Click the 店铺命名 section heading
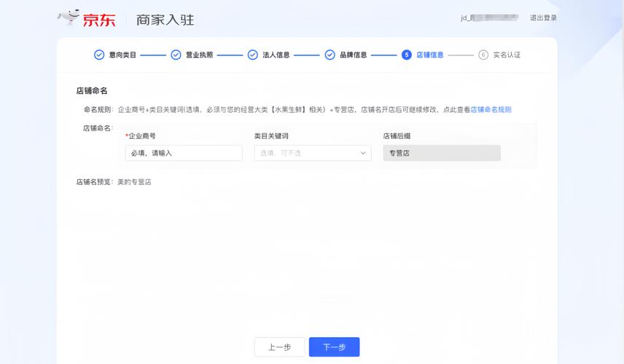The width and height of the screenshot is (624, 364). pos(92,91)
